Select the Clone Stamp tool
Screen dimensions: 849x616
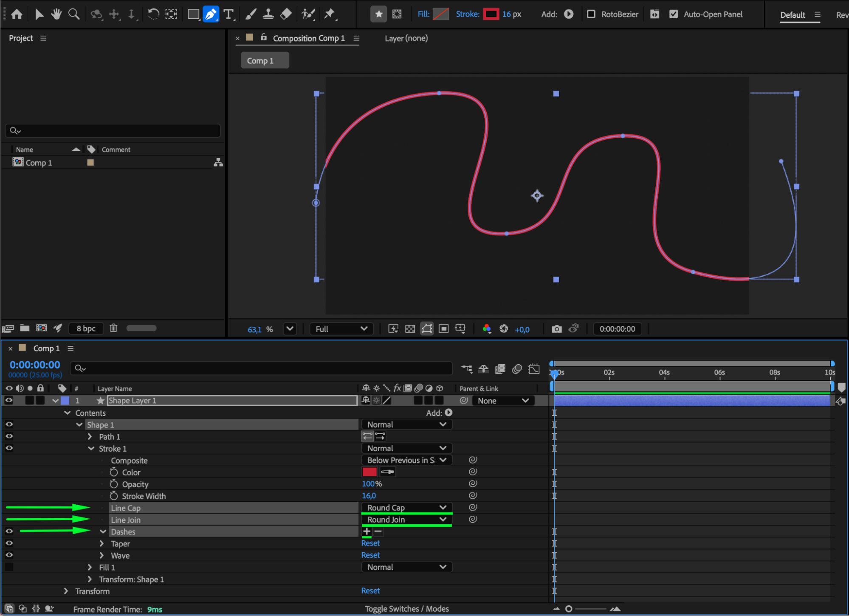pos(268,14)
